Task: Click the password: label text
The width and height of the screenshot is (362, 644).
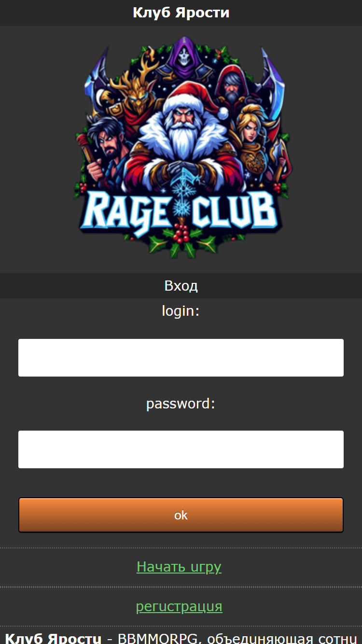Action: pos(181,403)
